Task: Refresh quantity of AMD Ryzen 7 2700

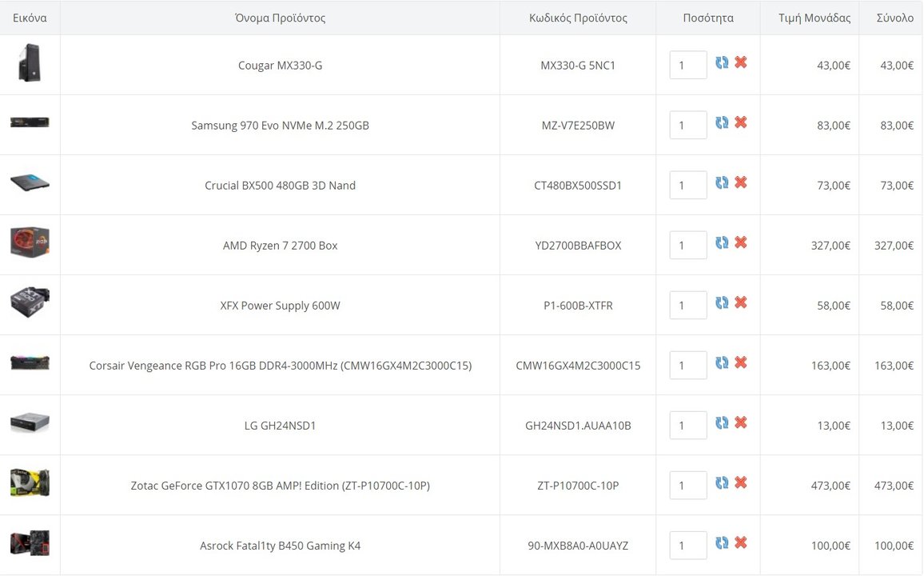Action: click(x=722, y=243)
